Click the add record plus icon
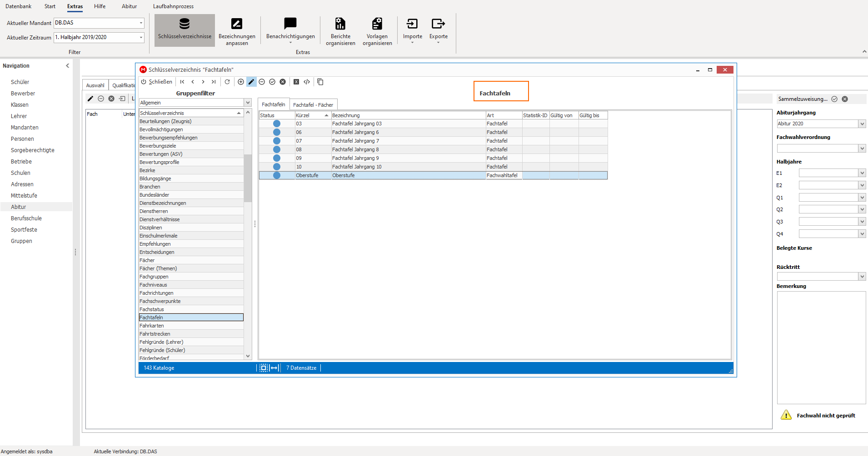The height and width of the screenshot is (456, 868). click(241, 82)
